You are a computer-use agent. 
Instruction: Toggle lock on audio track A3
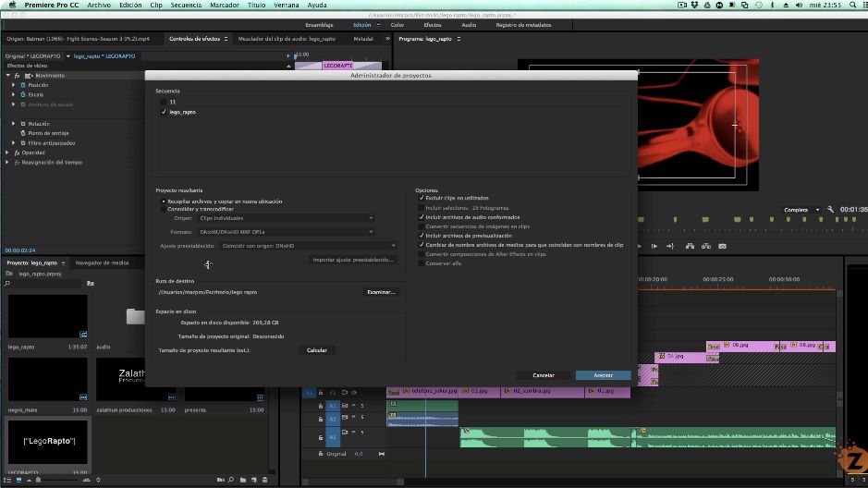click(x=321, y=438)
